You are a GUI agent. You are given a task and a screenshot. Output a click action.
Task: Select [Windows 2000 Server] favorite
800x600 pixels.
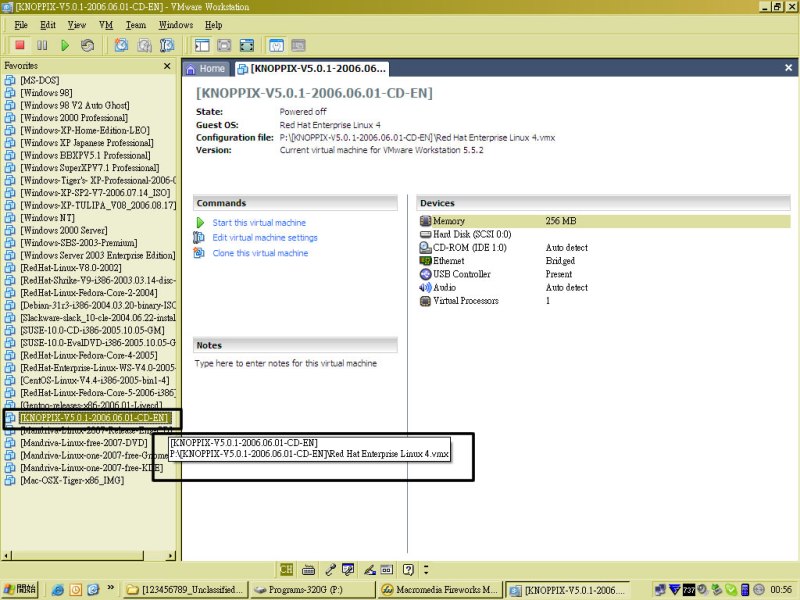[x=64, y=230]
